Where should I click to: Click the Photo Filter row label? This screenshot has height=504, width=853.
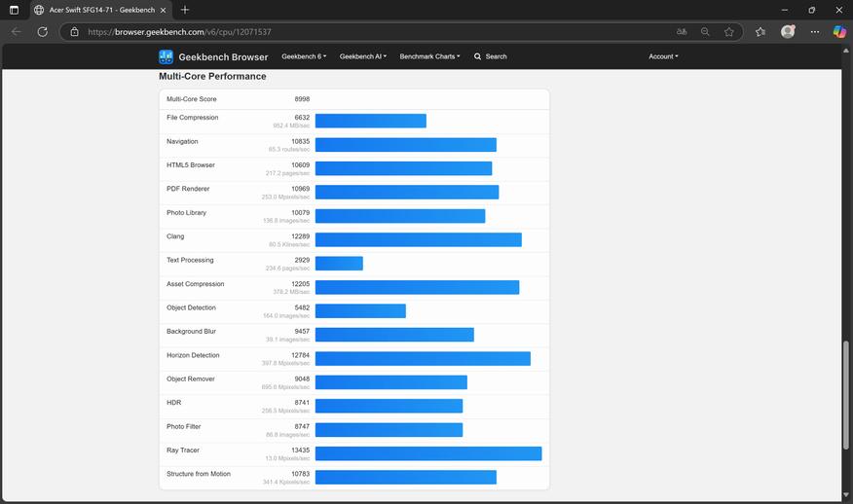pos(183,426)
